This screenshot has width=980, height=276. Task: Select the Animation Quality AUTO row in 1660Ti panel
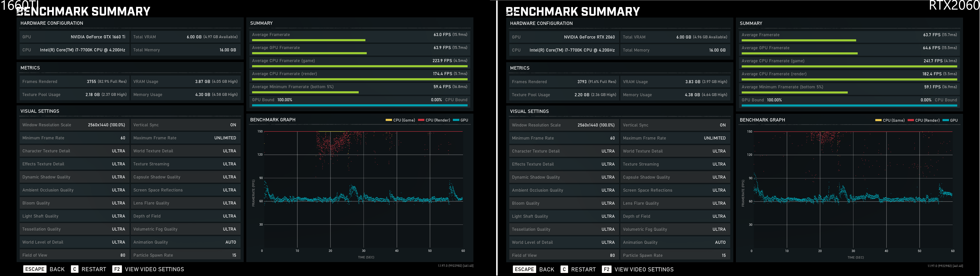[185, 242]
